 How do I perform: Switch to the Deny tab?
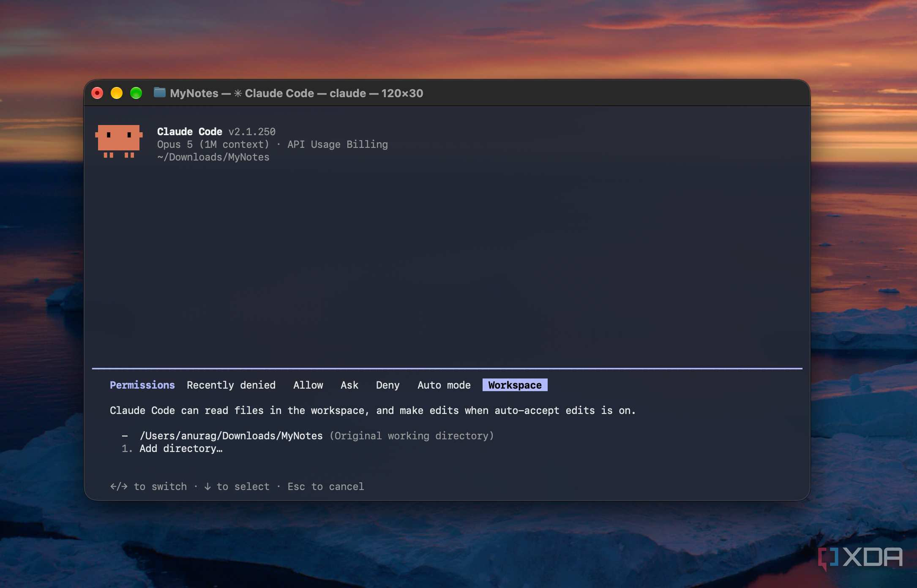(x=388, y=385)
